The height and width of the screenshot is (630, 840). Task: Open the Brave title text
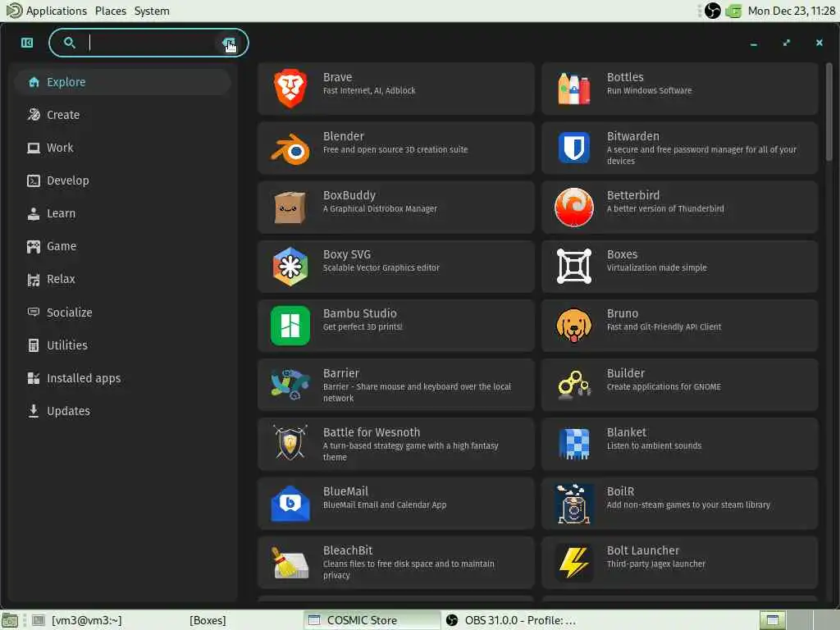pos(337,77)
